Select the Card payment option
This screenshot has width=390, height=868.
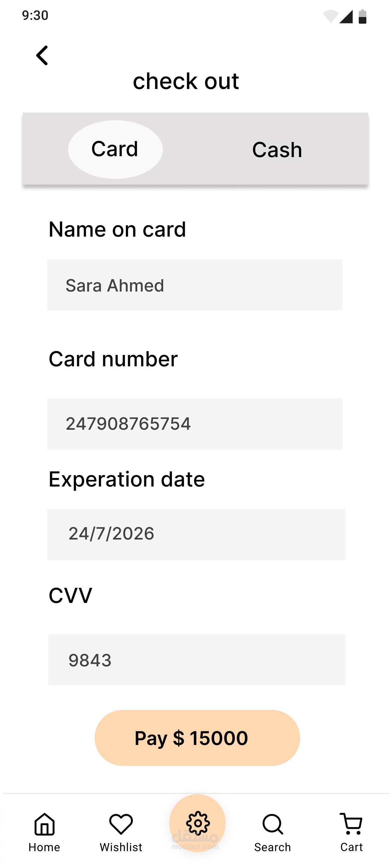115,149
